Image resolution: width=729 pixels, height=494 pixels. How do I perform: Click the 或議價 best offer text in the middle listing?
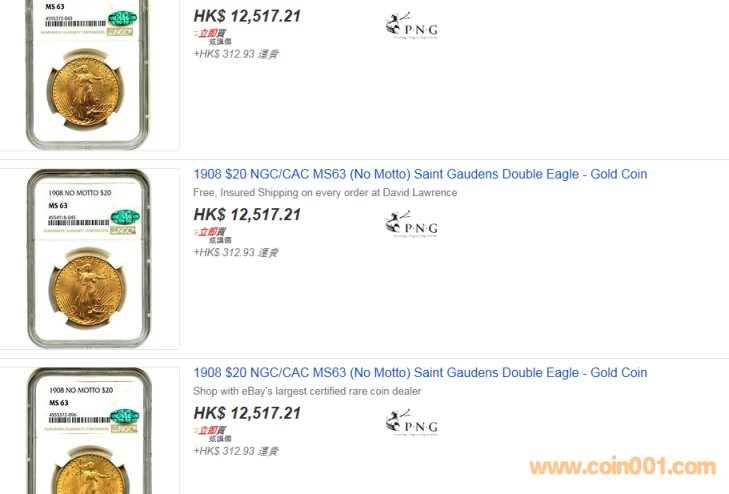(x=220, y=240)
